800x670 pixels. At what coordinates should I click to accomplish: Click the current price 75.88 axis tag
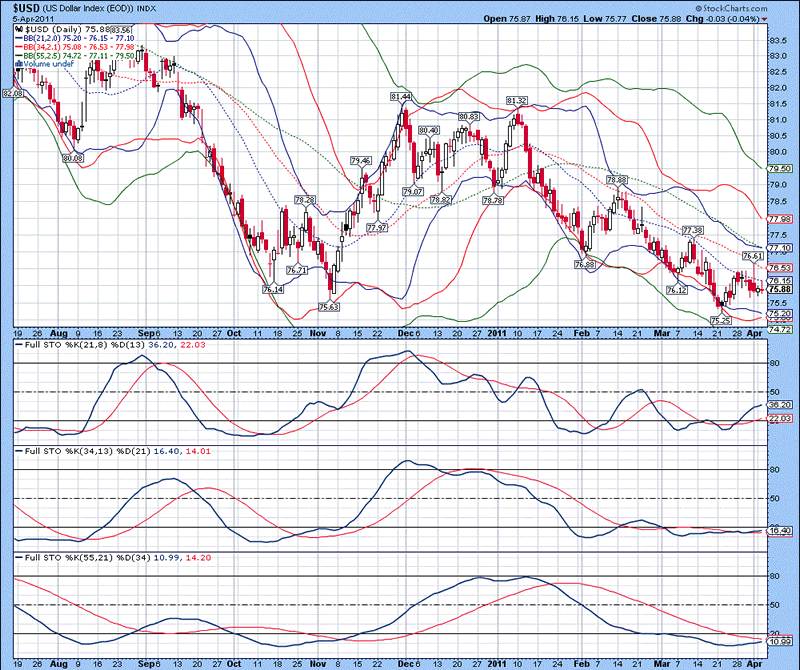pos(780,290)
